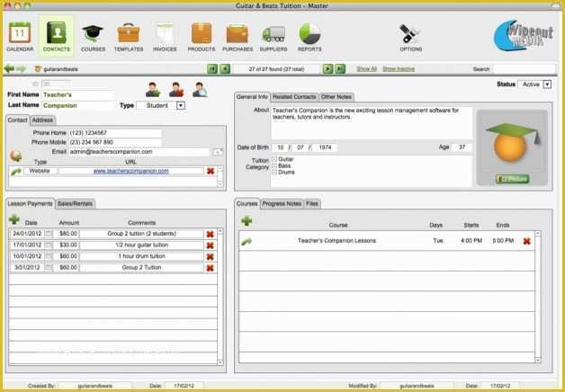Open the Products module
Image resolution: width=565 pixels, height=392 pixels.
[x=202, y=37]
